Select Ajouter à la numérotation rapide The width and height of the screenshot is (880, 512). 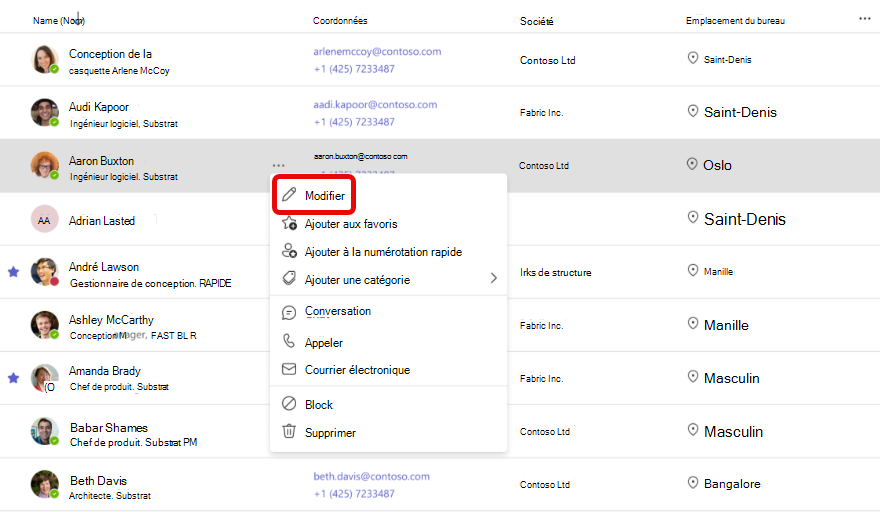point(388,252)
